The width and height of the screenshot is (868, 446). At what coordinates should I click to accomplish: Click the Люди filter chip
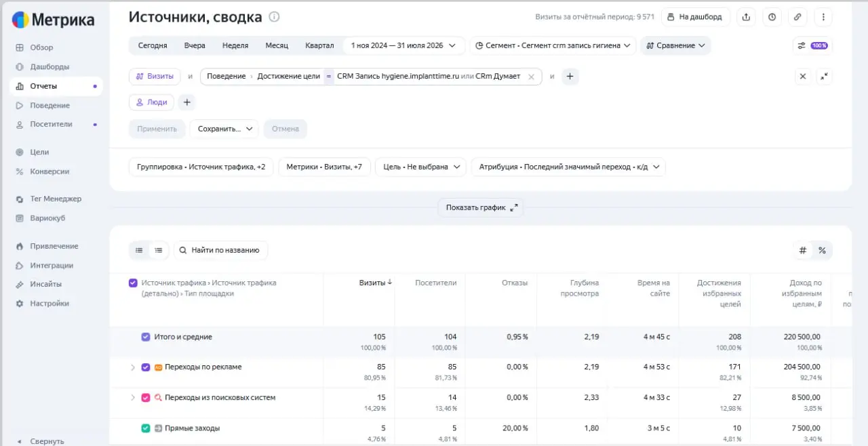151,102
